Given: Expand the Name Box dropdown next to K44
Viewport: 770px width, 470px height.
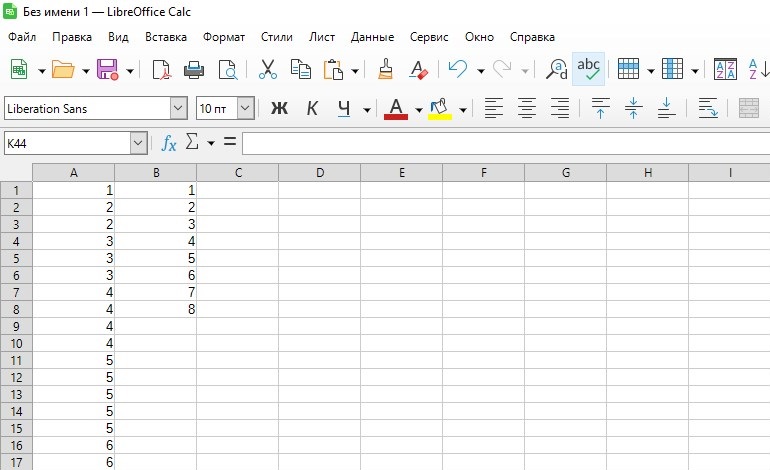Looking at the screenshot, I should coord(138,144).
